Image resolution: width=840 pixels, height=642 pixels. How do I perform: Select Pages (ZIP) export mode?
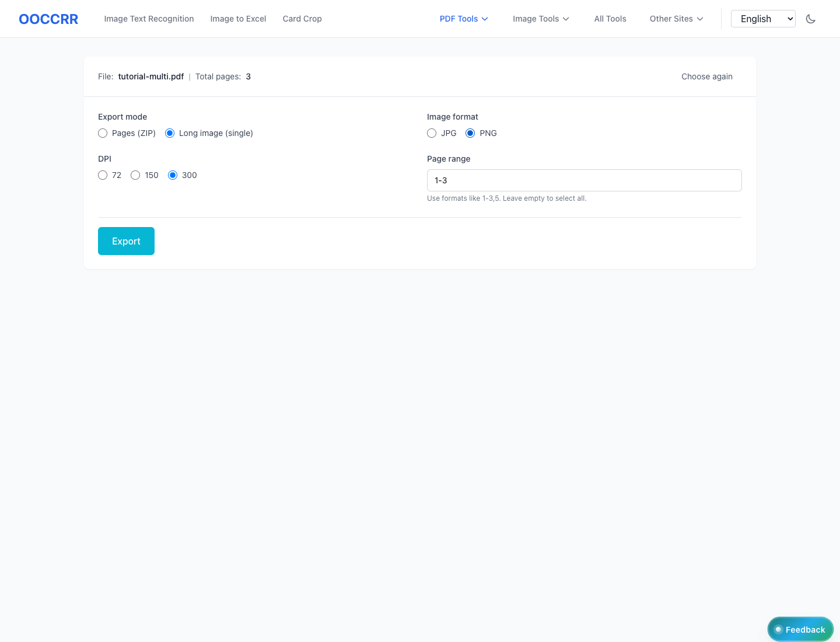coord(103,133)
